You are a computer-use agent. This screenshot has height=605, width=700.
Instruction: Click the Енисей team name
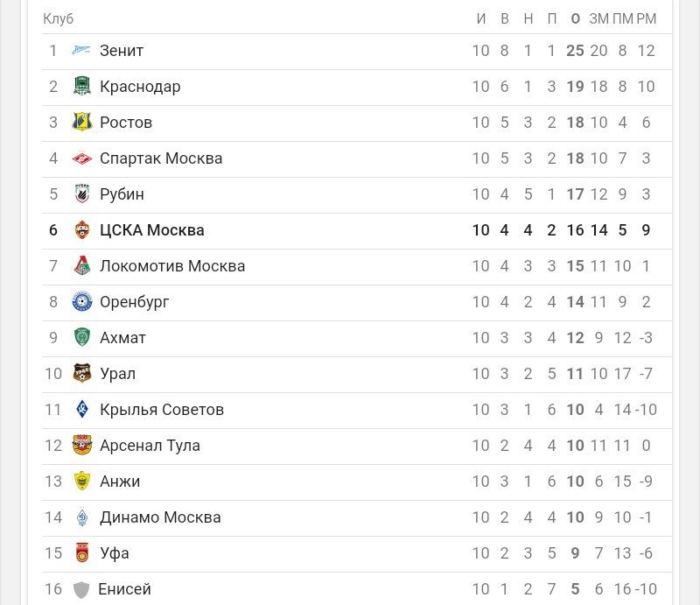pyautogui.click(x=124, y=589)
